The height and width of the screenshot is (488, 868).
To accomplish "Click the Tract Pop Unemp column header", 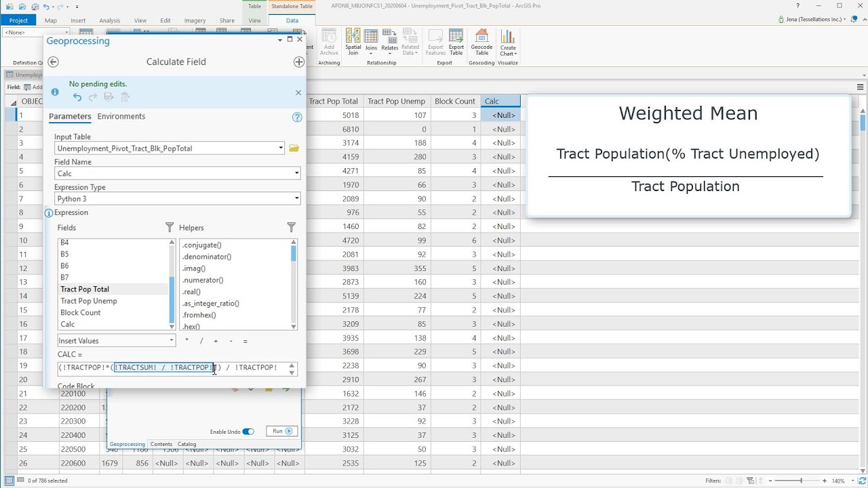I will coord(397,101).
